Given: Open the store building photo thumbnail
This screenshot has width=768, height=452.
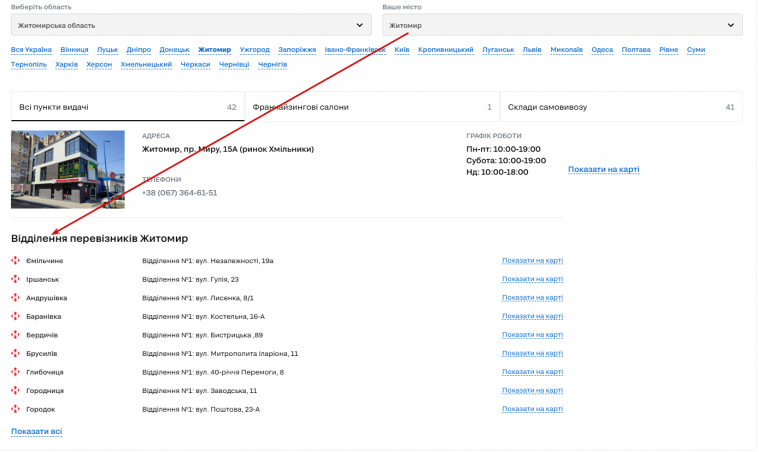Looking at the screenshot, I should (x=68, y=169).
